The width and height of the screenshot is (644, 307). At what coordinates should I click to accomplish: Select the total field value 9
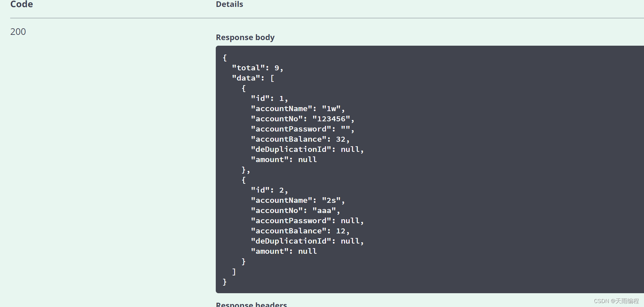point(278,68)
